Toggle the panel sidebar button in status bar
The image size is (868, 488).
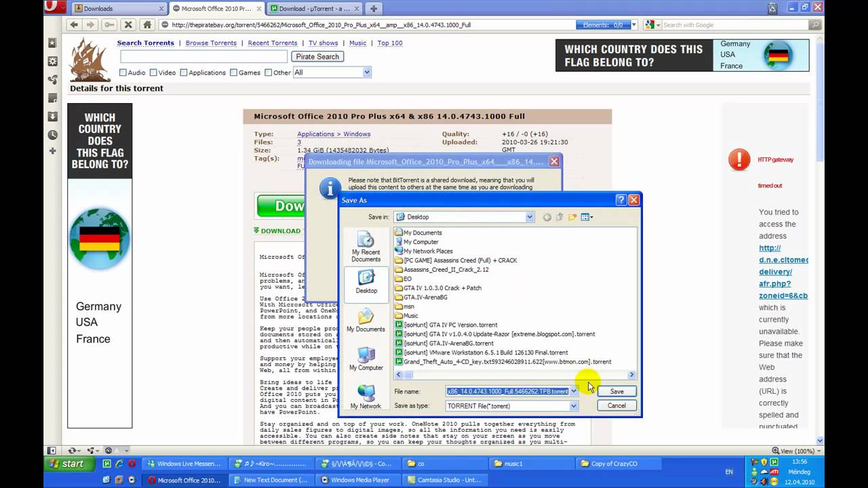click(51, 450)
